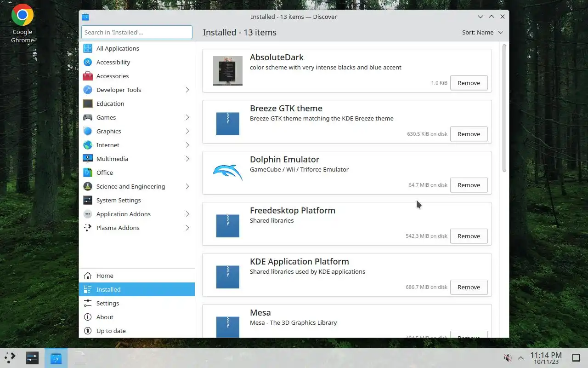Select the red Accessories toolbox icon
The width and height of the screenshot is (588, 368).
[x=88, y=76]
